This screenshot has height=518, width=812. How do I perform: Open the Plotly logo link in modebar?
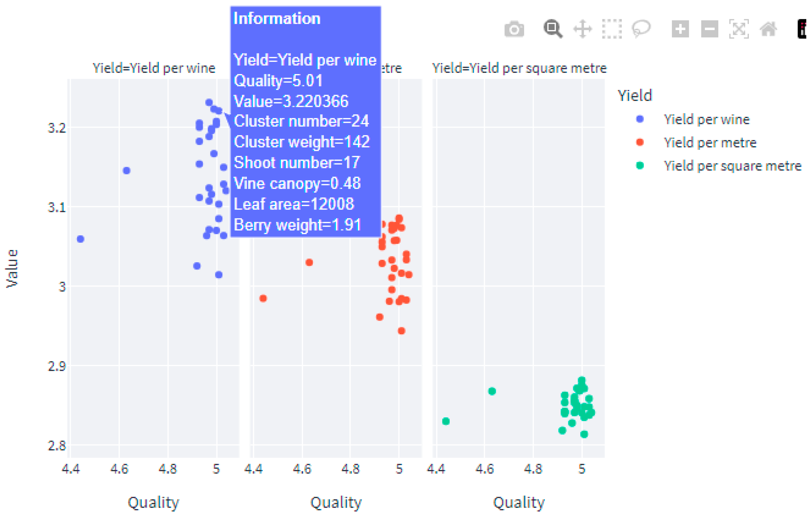pyautogui.click(x=803, y=29)
